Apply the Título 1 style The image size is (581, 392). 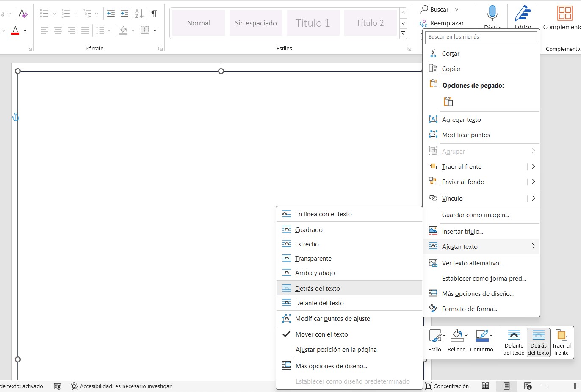(x=313, y=23)
